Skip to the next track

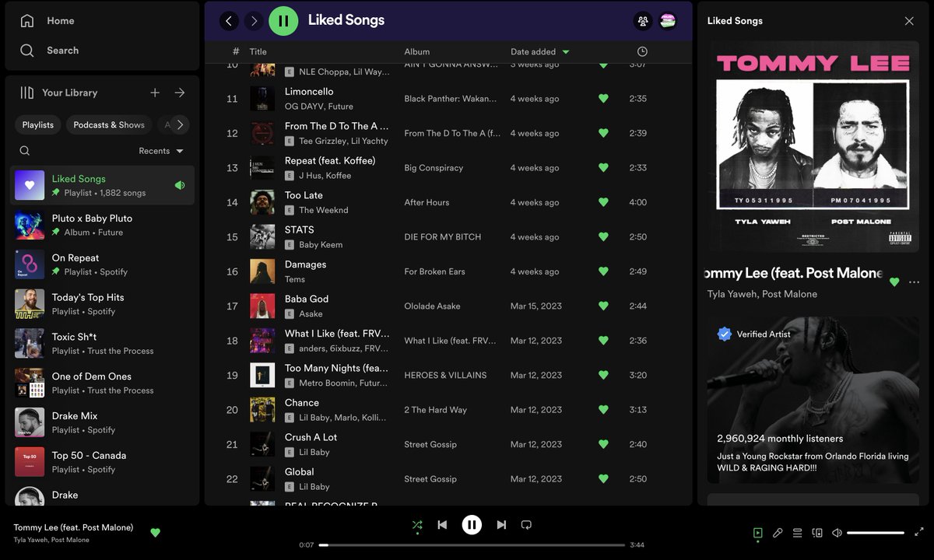coord(501,525)
